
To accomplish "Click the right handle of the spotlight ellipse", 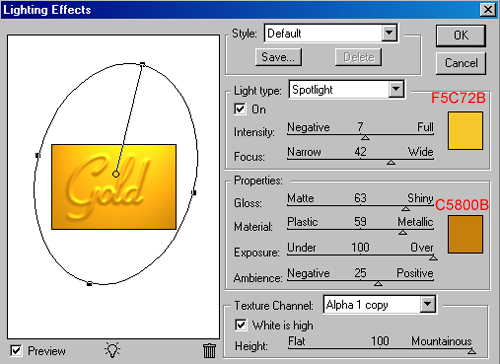I will [x=194, y=192].
